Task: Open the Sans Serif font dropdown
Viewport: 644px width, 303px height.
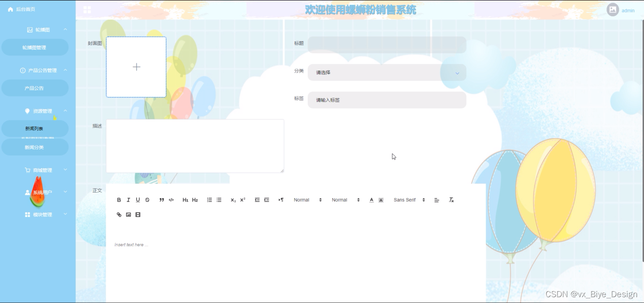Action: 409,200
